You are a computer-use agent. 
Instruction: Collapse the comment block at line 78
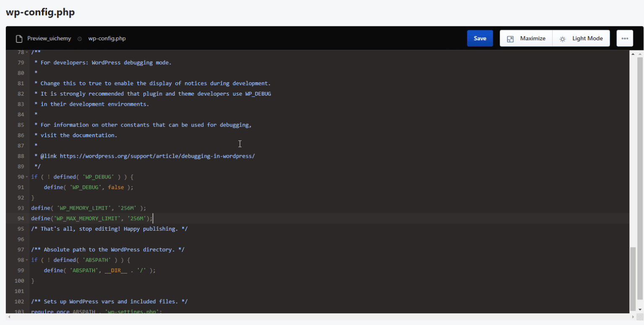coord(26,52)
